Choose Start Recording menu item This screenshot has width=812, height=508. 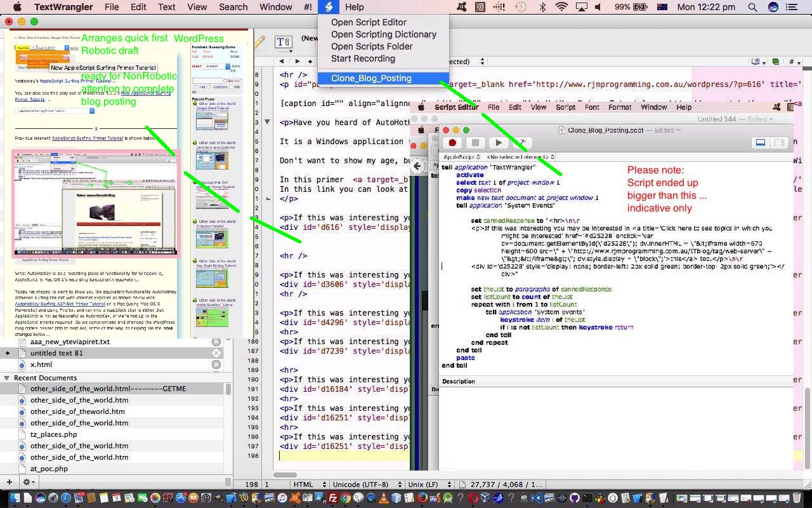(363, 58)
